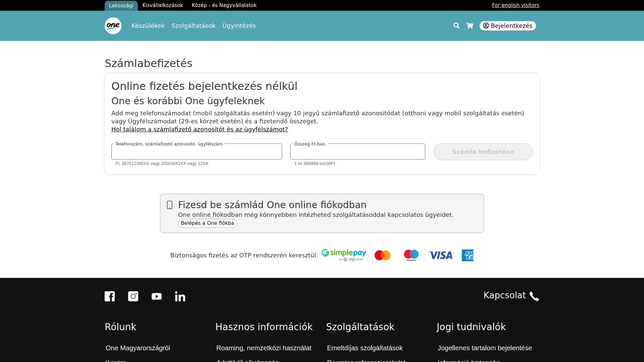The width and height of the screenshot is (644, 362).
Task: Click the Kapcsolat phone icon
Action: click(x=534, y=296)
